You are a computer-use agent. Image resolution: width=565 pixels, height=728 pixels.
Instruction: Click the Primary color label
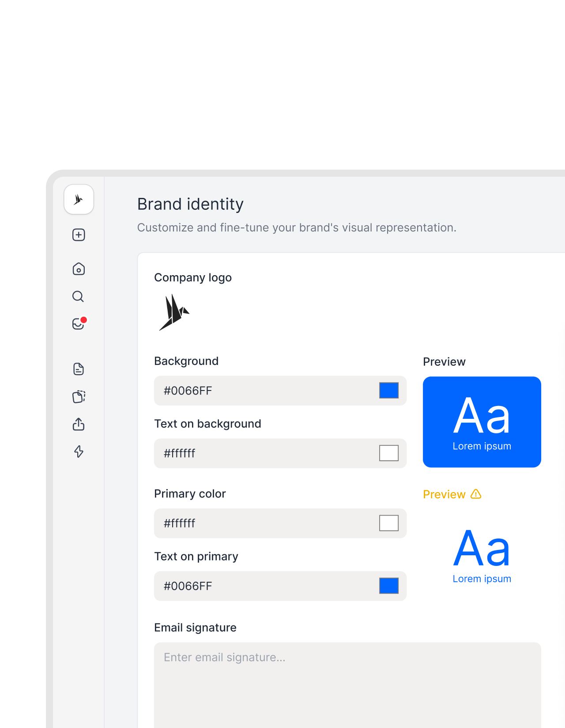(x=190, y=493)
